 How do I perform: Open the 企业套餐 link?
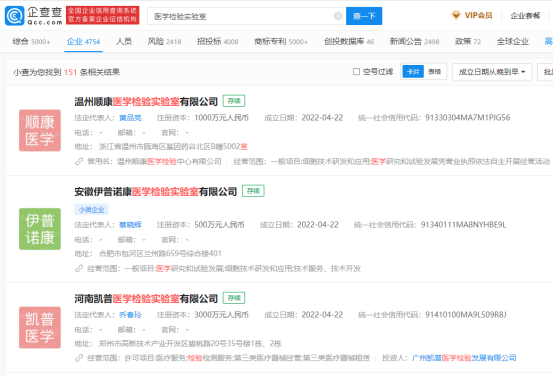525,16
